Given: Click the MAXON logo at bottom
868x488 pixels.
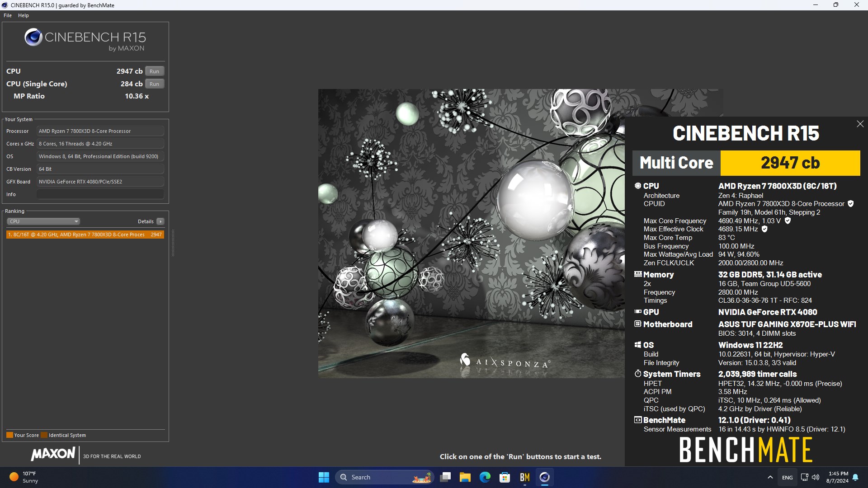Looking at the screenshot, I should tap(53, 454).
